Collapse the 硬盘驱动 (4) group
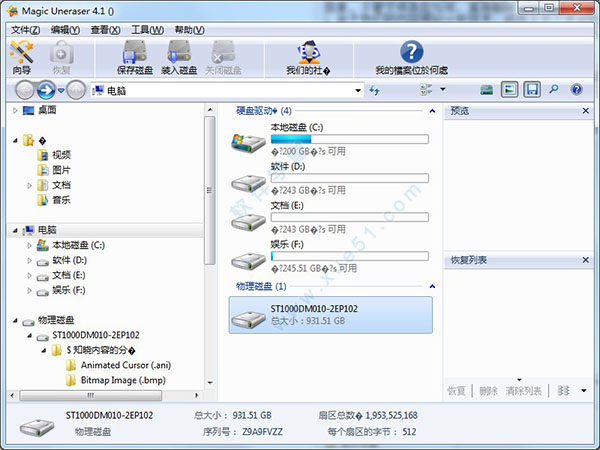This screenshot has width=600, height=450. click(x=432, y=111)
